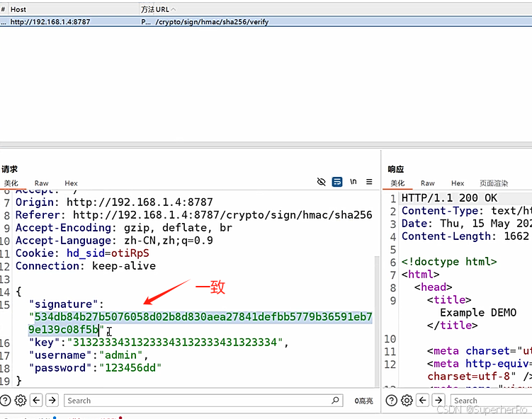This screenshot has width=532, height=419.
Task: Switch response view to Hex tab
Action: tap(458, 183)
